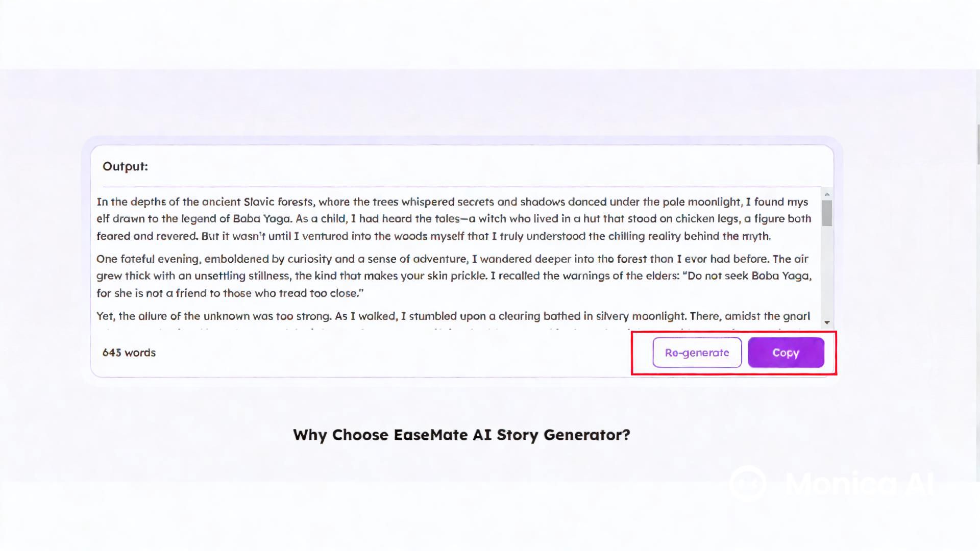This screenshot has height=551, width=980.
Task: Click the page's vertical scrollbar at right edge
Action: tap(978, 144)
